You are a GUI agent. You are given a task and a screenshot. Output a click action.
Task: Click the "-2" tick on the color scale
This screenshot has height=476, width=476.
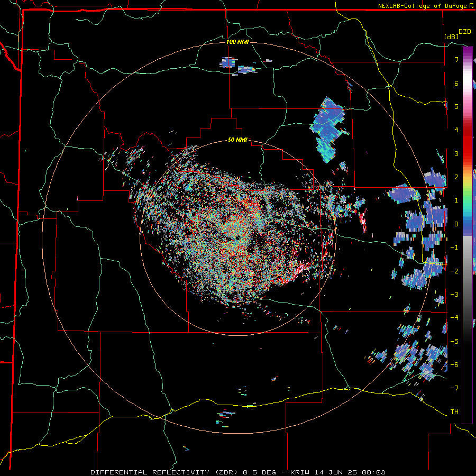[454, 271]
